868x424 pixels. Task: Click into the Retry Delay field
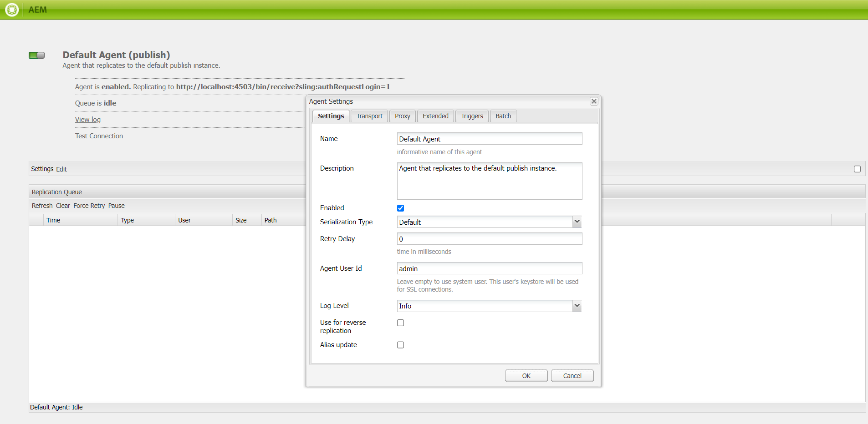489,239
